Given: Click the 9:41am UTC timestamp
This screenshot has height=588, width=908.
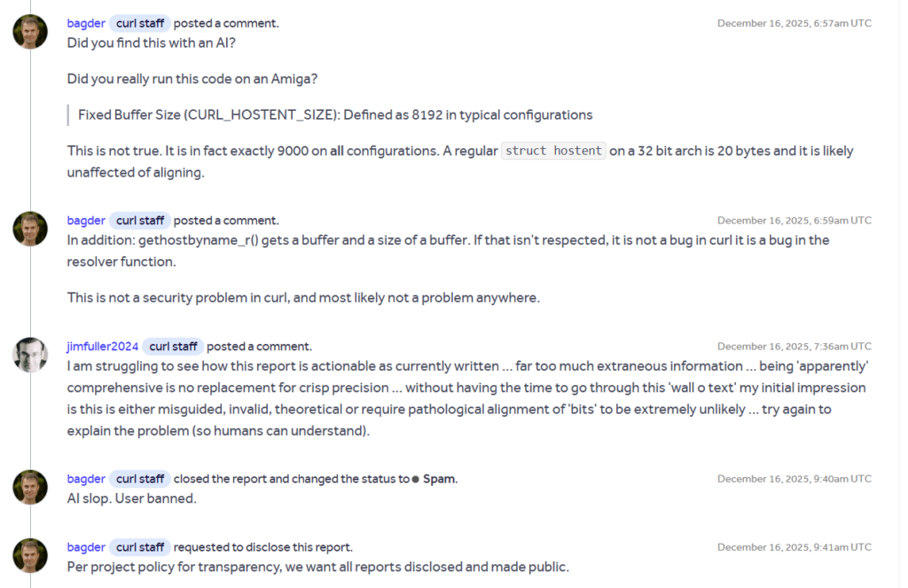Looking at the screenshot, I should (x=794, y=547).
